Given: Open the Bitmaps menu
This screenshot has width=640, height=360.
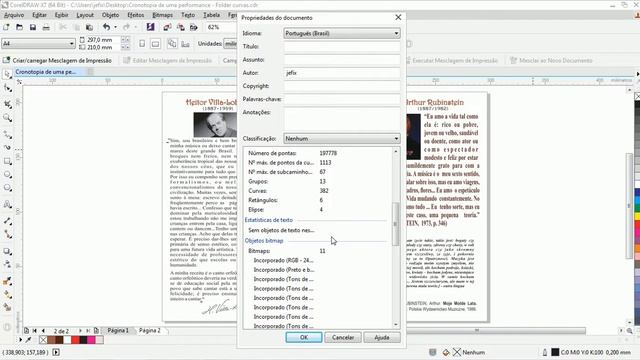Looking at the screenshot, I should 162,15.
